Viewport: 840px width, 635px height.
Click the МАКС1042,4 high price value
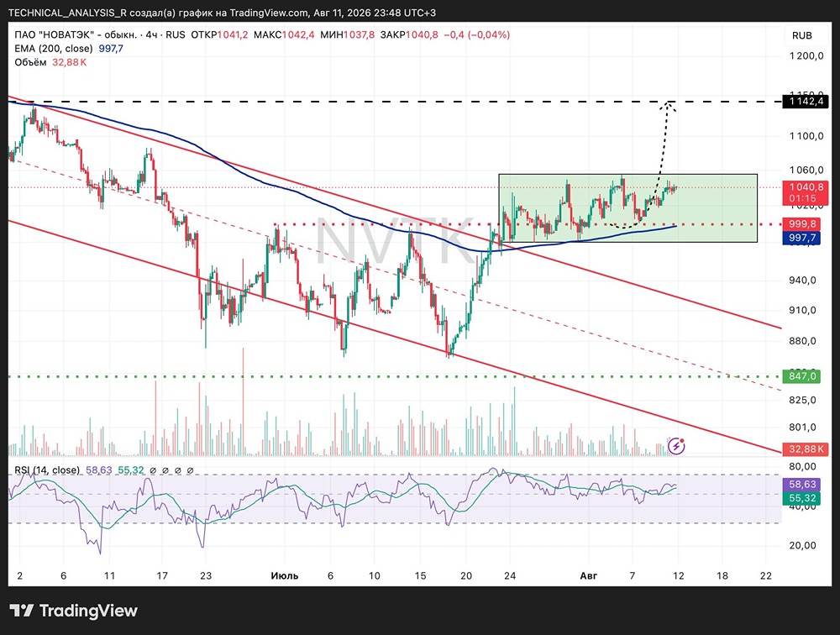[x=284, y=34]
